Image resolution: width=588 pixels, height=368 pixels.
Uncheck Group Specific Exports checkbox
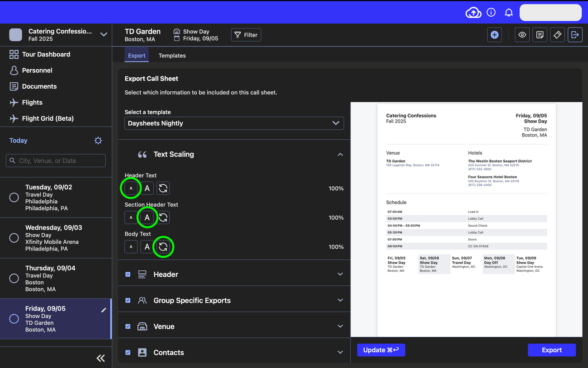click(128, 300)
